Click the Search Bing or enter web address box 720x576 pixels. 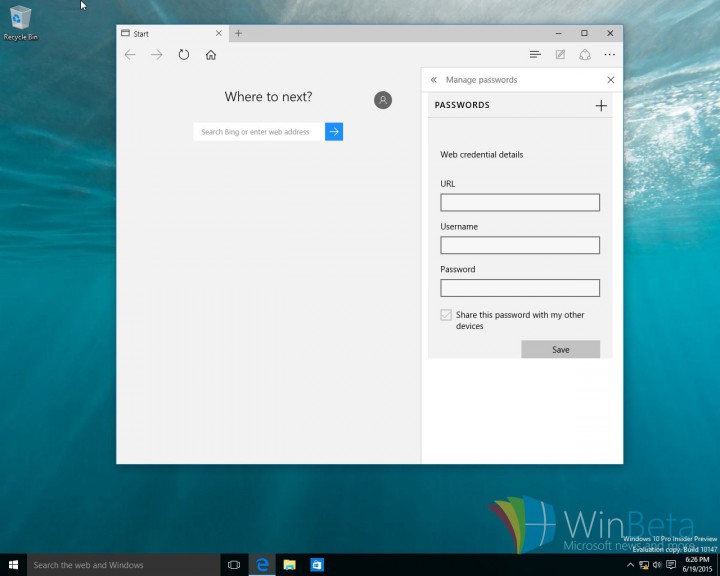click(259, 132)
